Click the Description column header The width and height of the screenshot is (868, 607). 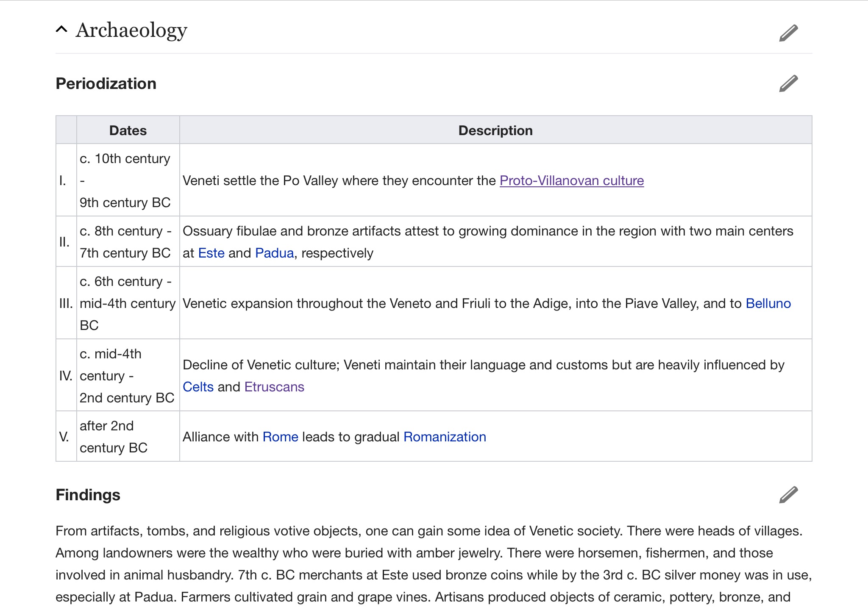[495, 130]
